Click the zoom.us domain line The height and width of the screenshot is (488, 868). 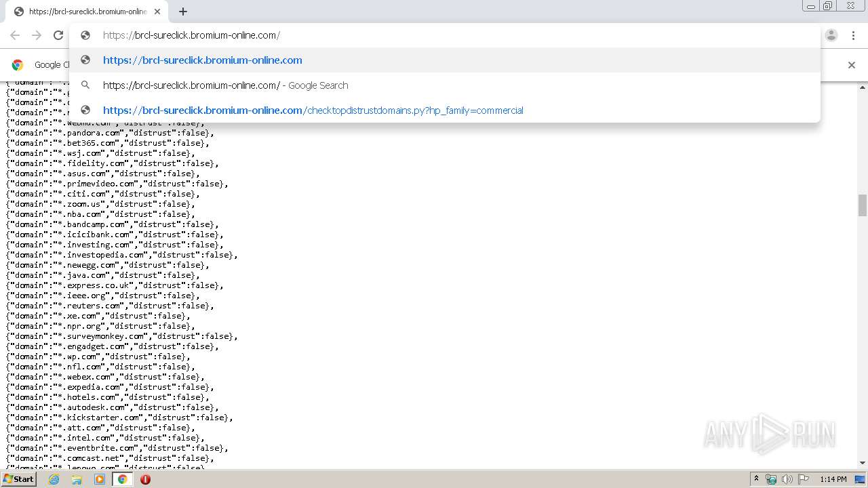coord(100,204)
